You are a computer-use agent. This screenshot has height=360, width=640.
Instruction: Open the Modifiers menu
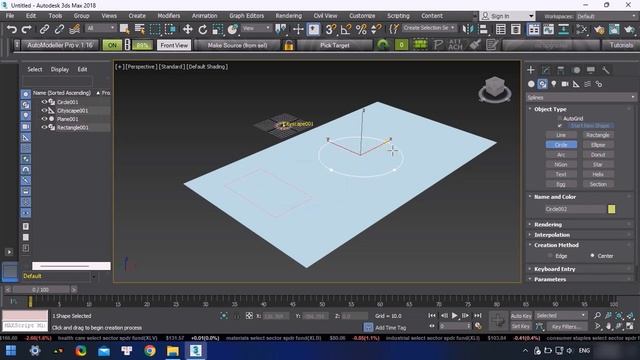click(x=169, y=16)
